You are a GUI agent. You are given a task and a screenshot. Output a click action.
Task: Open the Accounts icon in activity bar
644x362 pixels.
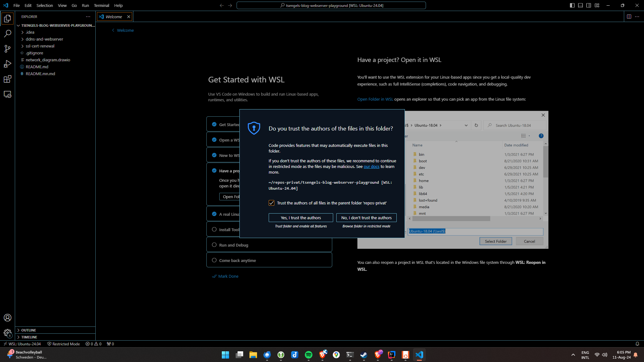[8, 318]
